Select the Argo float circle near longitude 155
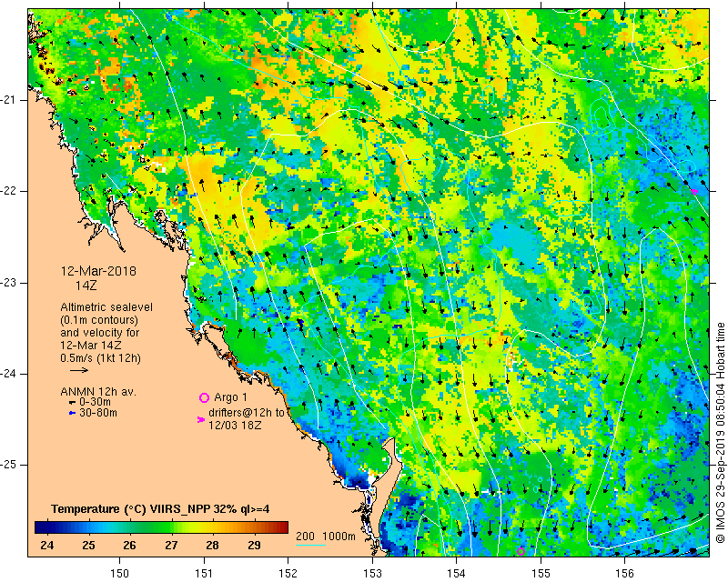 pyautogui.click(x=521, y=552)
